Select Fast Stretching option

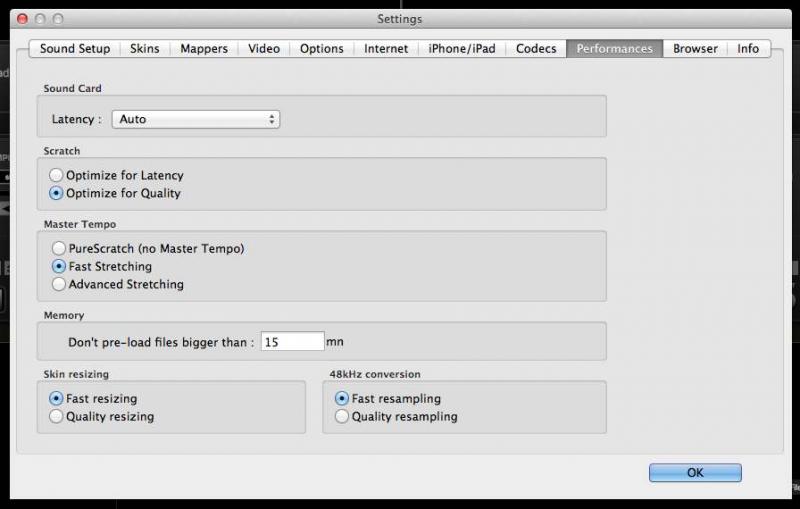[x=60, y=267]
